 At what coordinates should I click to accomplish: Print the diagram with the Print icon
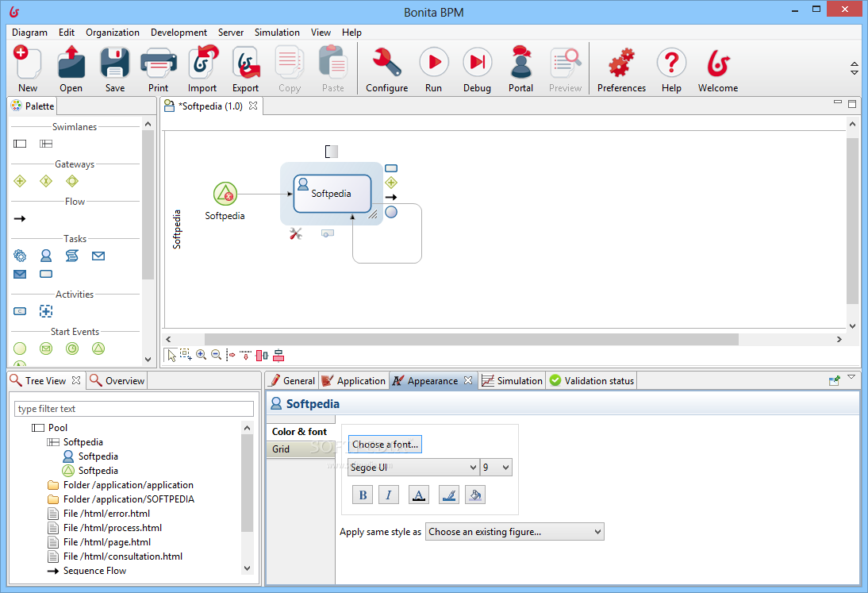click(x=159, y=70)
